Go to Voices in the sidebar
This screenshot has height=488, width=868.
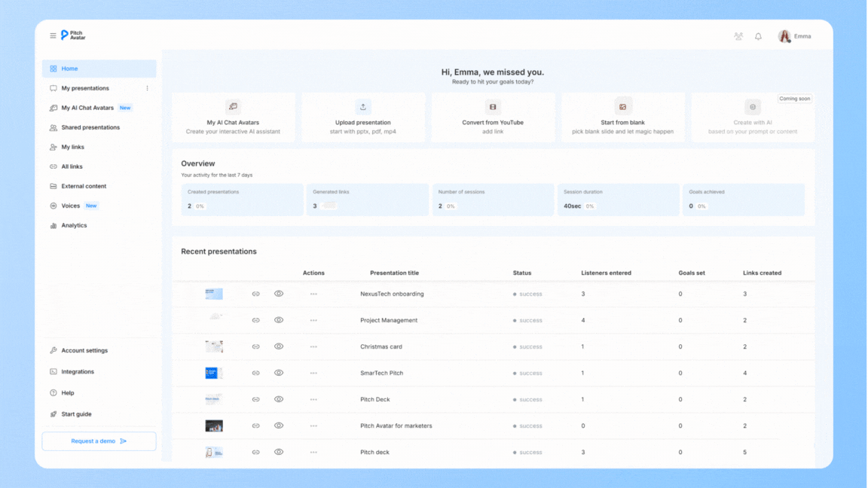pos(71,206)
